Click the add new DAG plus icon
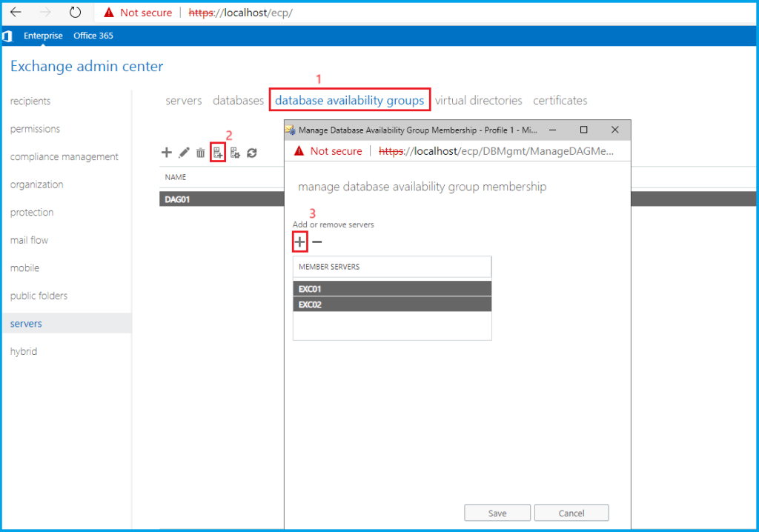The image size is (759, 532). click(167, 153)
